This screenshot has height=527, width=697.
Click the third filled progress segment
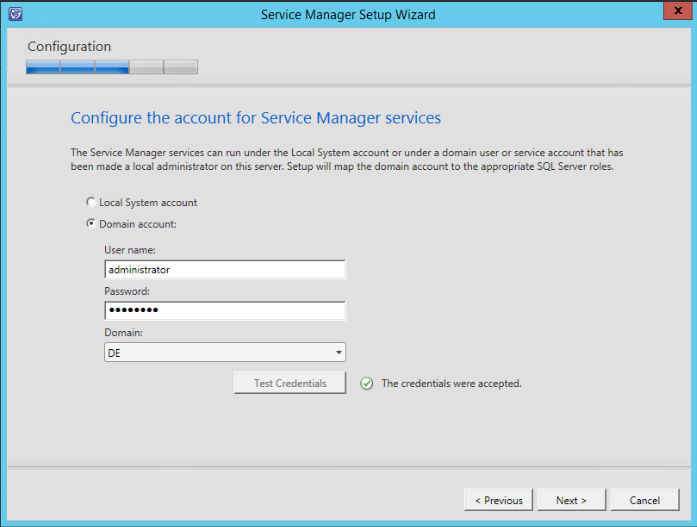pyautogui.click(x=112, y=68)
